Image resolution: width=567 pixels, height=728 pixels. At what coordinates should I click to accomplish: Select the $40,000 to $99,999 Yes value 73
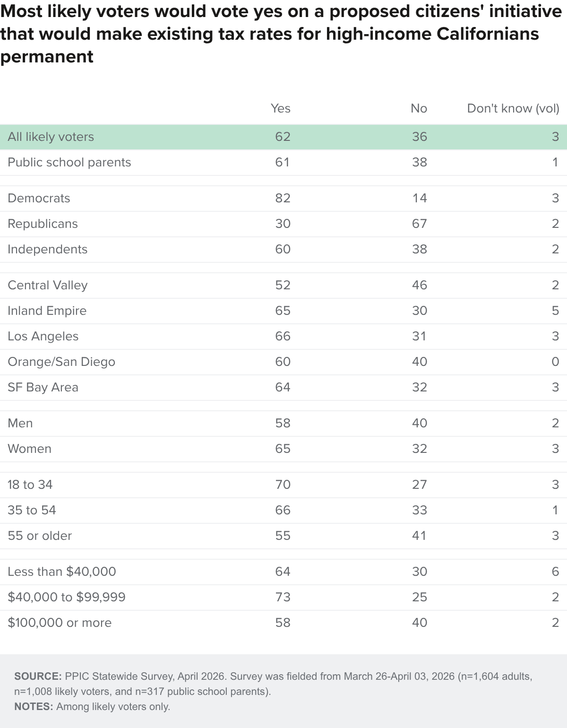coord(283,597)
